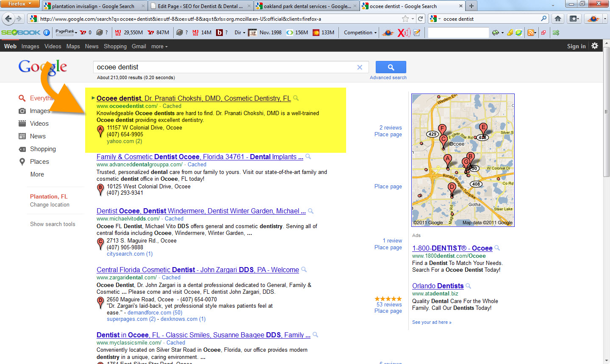Open the Ocoee map thumbnail
The height and width of the screenshot is (364, 610).
tap(463, 160)
